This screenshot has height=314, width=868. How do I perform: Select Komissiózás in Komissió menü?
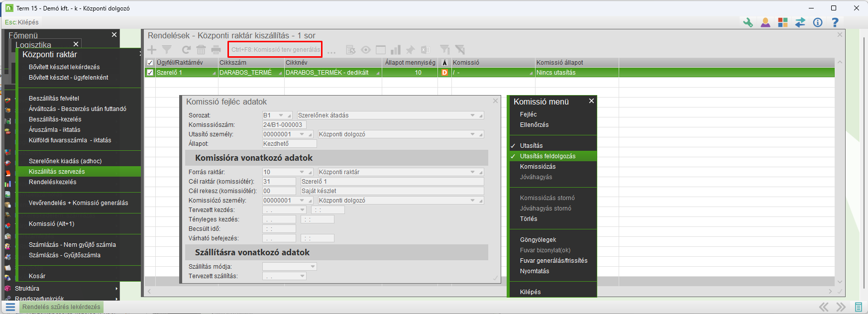point(538,167)
